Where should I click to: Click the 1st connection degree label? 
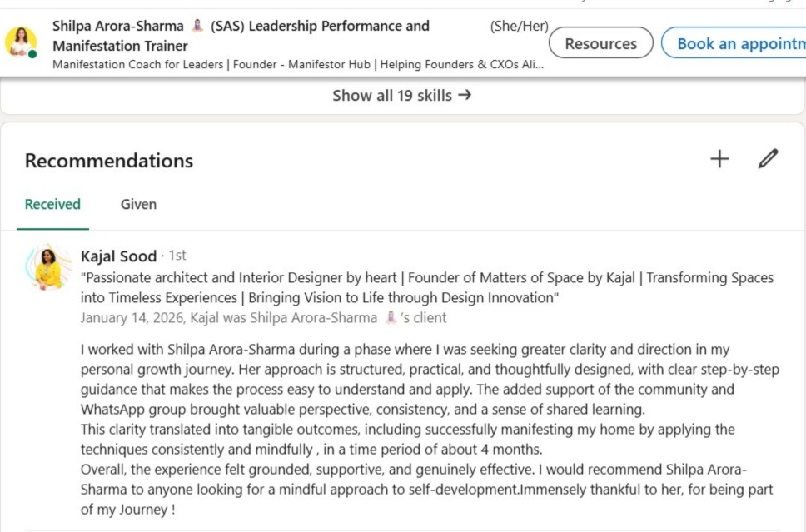[x=177, y=256]
